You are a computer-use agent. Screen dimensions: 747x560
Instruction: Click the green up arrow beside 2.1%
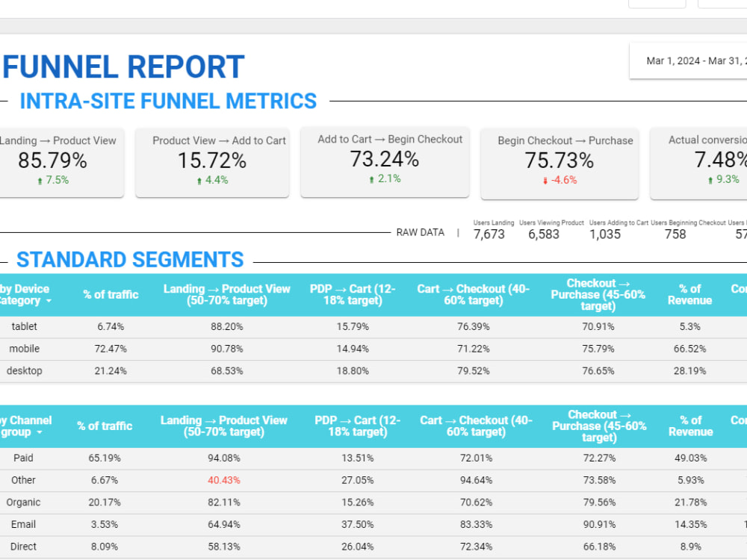[x=371, y=179]
